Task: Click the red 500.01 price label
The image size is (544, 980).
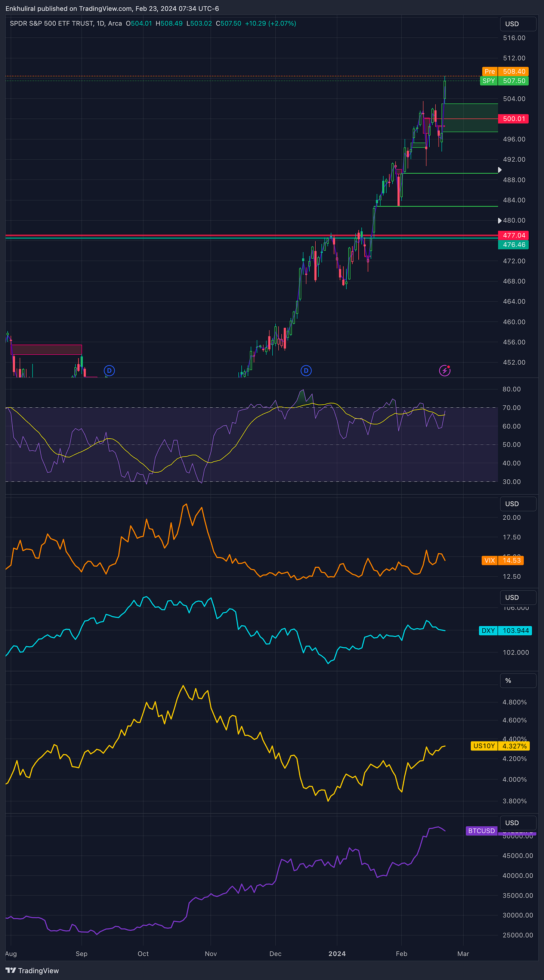Action: 513,119
